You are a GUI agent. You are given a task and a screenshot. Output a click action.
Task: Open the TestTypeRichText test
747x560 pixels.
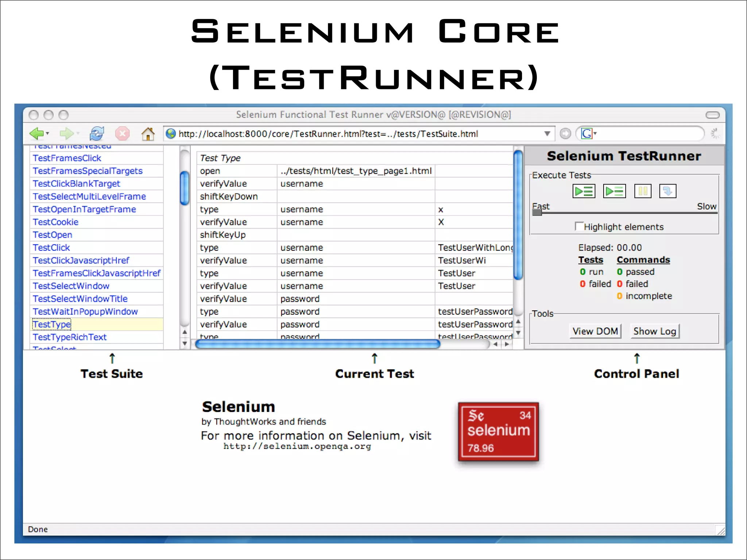pyautogui.click(x=70, y=337)
